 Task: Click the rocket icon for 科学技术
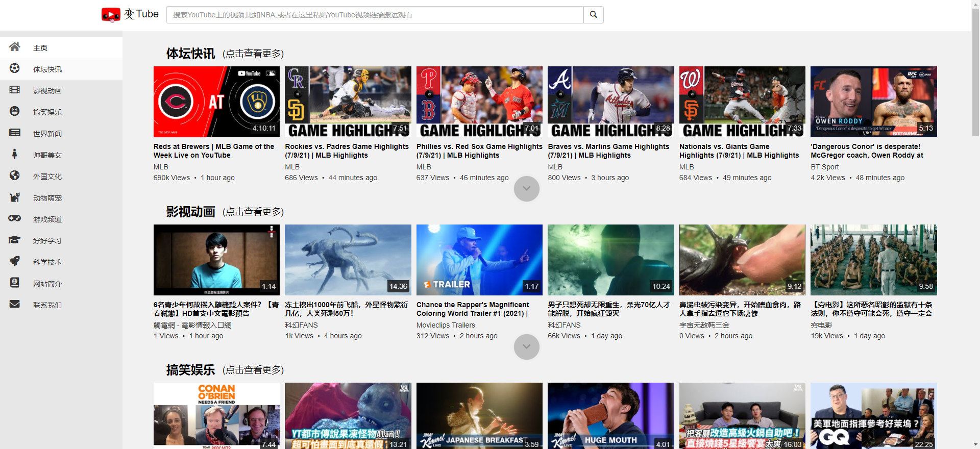15,261
